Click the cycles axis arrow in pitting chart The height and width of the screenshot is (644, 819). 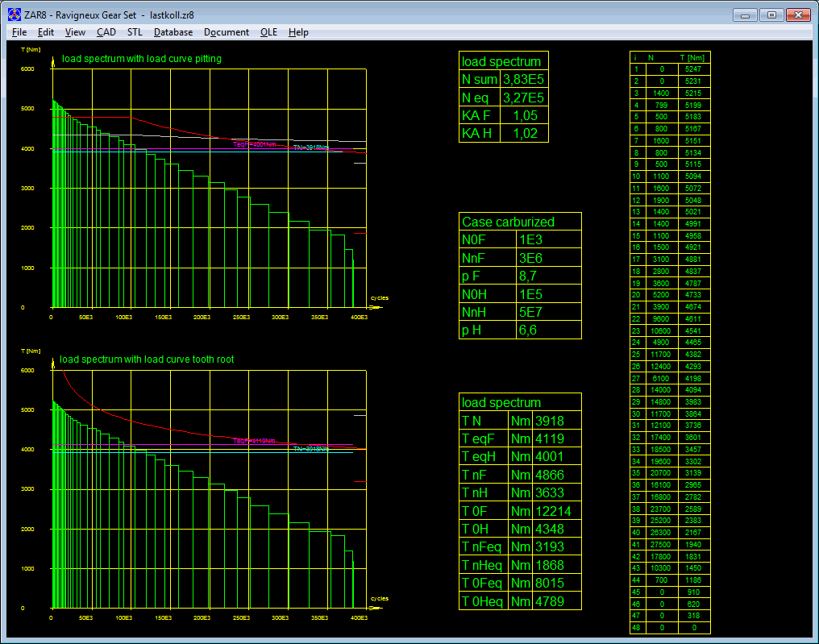click(377, 306)
